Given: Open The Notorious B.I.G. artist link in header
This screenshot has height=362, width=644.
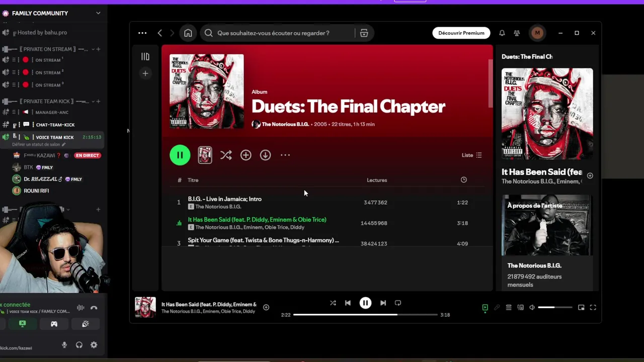Looking at the screenshot, I should [x=285, y=124].
